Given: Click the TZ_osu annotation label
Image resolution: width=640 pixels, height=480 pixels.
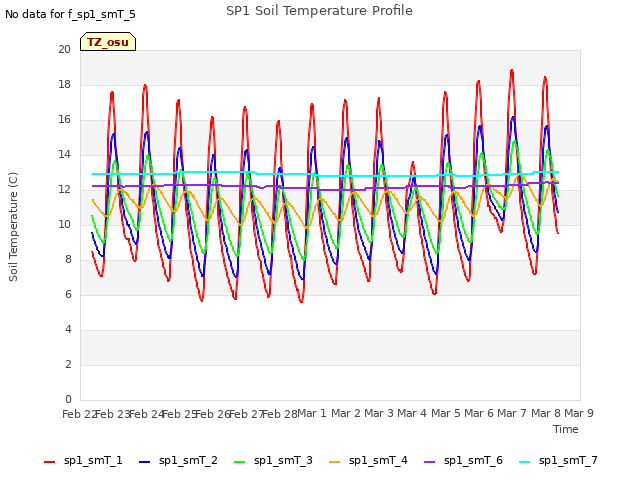Looking at the screenshot, I should pos(108,42).
